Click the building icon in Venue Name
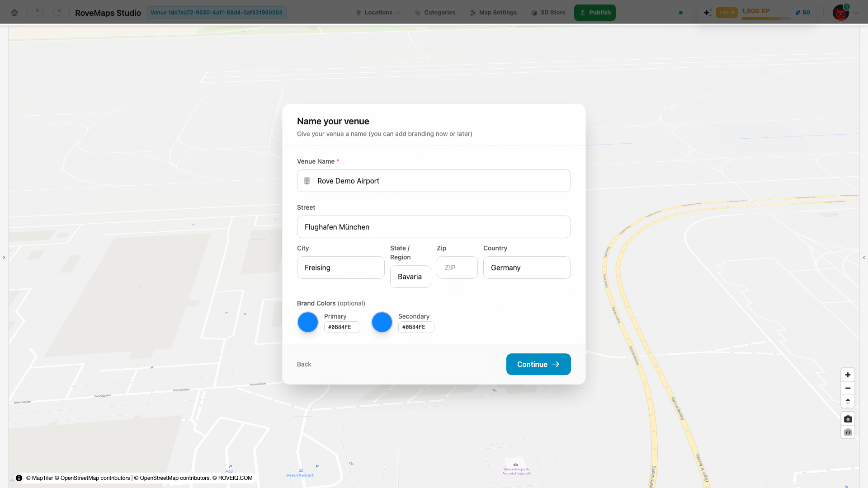868x488 pixels. (307, 181)
